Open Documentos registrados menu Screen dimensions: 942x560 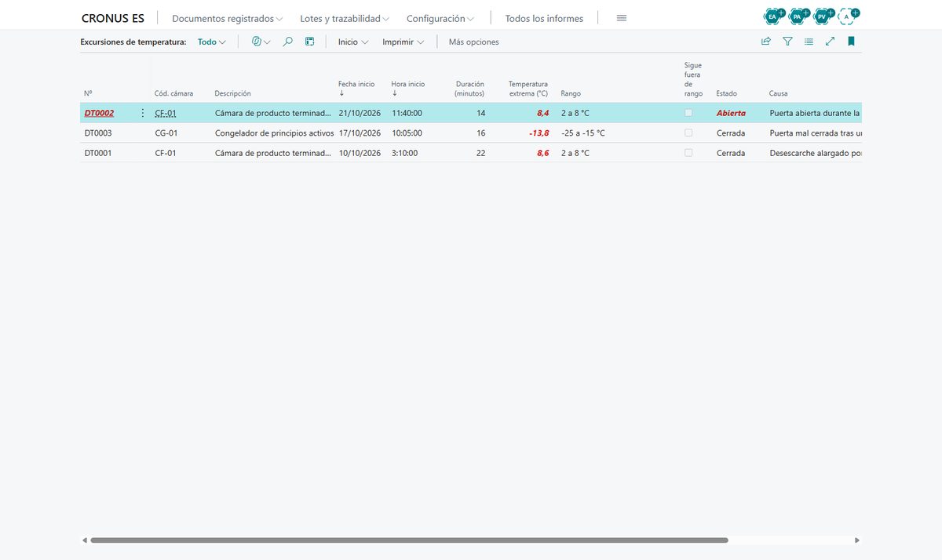click(228, 18)
